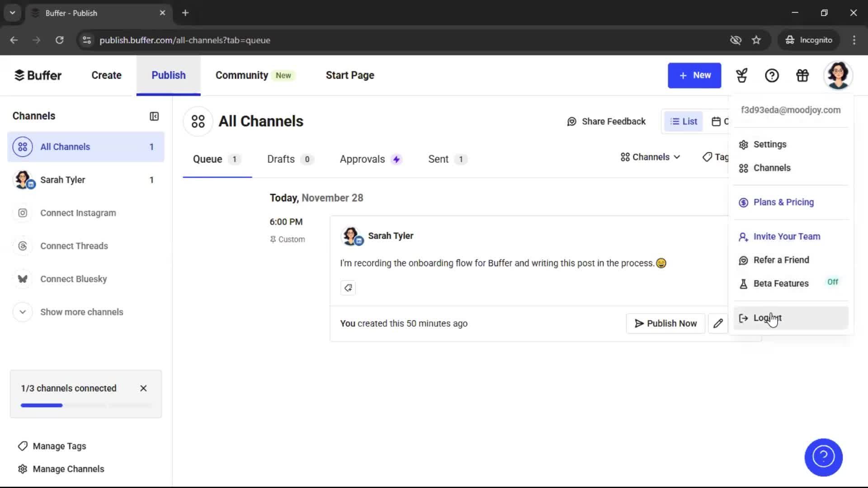Select List view toggle

683,121
